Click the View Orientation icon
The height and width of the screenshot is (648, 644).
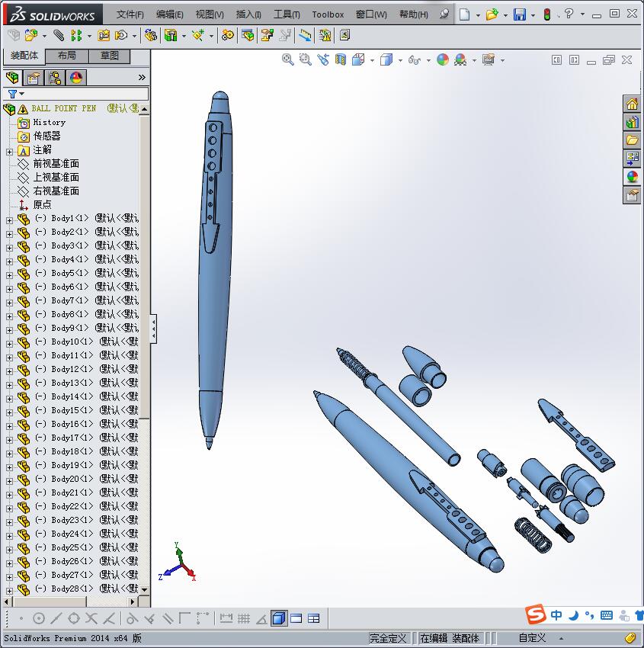pos(358,60)
